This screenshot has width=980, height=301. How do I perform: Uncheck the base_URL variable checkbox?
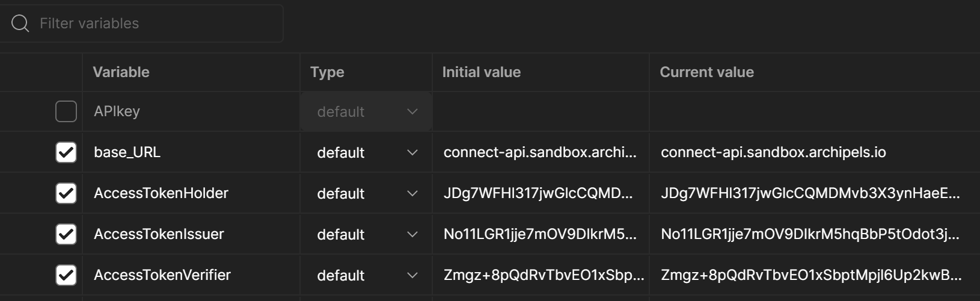(66, 152)
